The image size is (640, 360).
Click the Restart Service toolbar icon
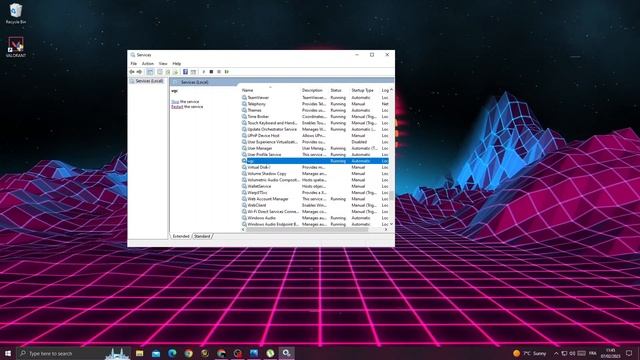click(227, 72)
